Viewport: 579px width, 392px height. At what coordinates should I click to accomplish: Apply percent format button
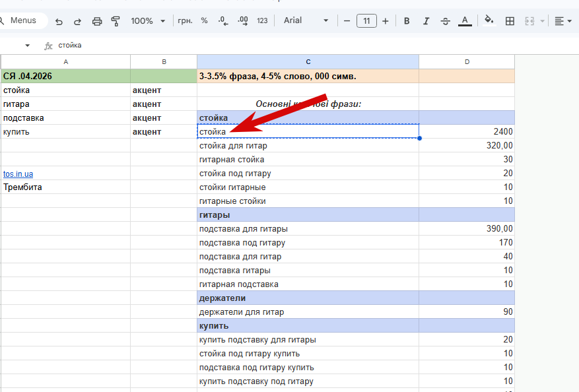coord(204,20)
